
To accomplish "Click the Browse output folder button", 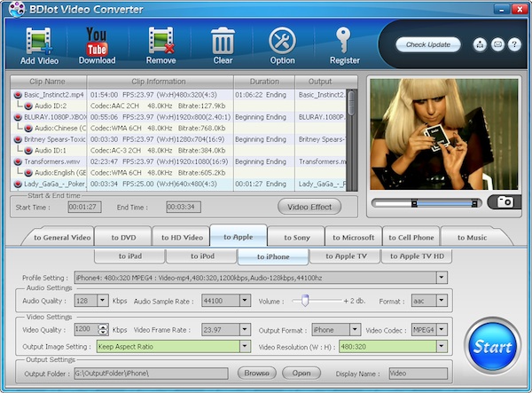I will coord(257,373).
